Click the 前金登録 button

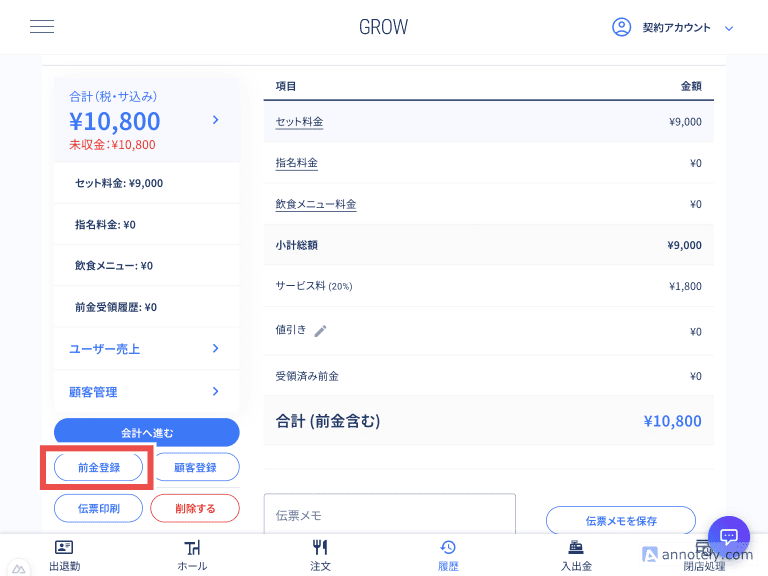(98, 467)
